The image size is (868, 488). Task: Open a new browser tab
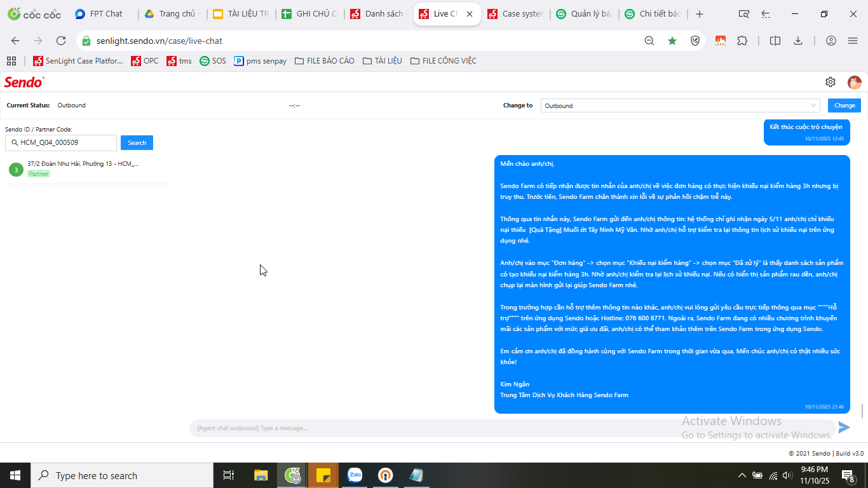(700, 14)
